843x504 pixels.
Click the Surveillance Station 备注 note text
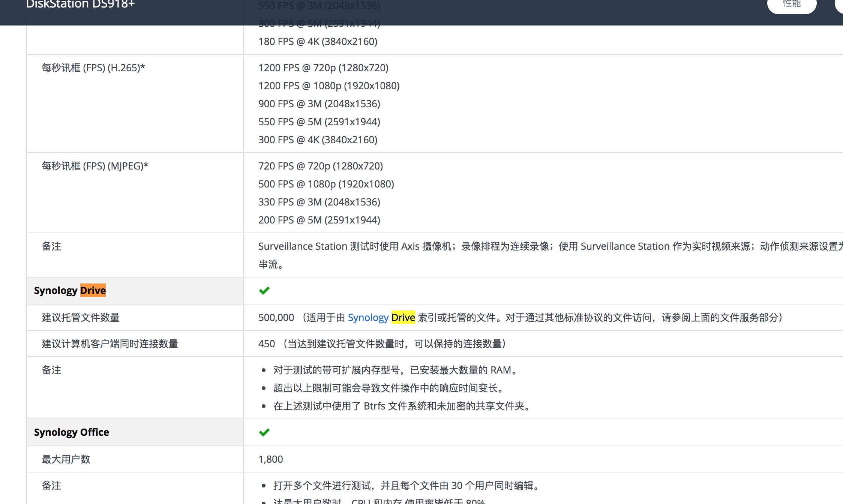click(x=550, y=255)
